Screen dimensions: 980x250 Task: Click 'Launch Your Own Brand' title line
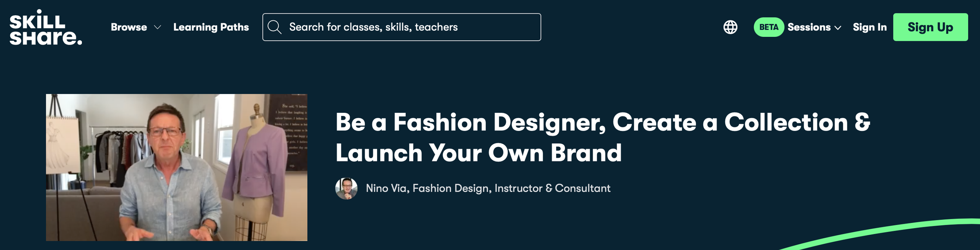tap(479, 153)
